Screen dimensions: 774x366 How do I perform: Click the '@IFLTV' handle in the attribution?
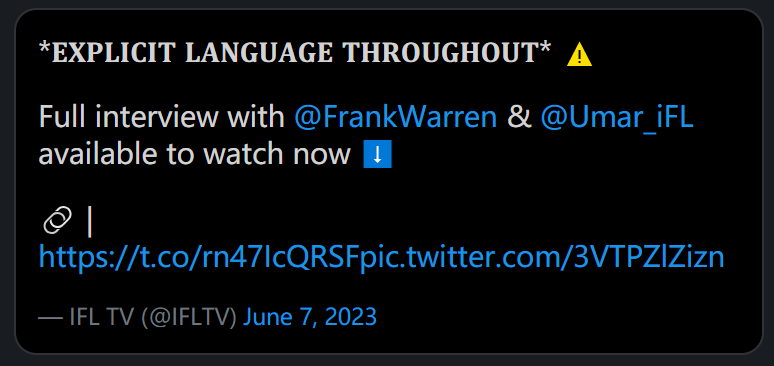pyautogui.click(x=189, y=317)
